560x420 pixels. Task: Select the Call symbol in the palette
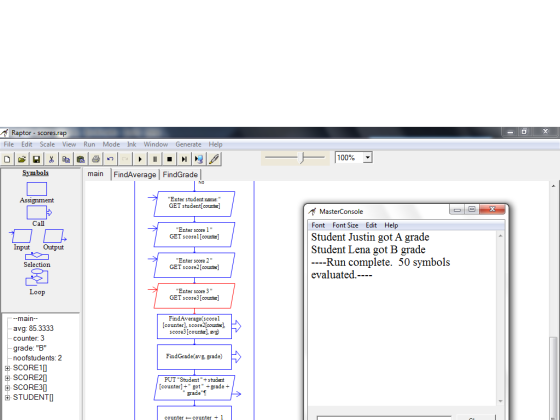(x=39, y=213)
